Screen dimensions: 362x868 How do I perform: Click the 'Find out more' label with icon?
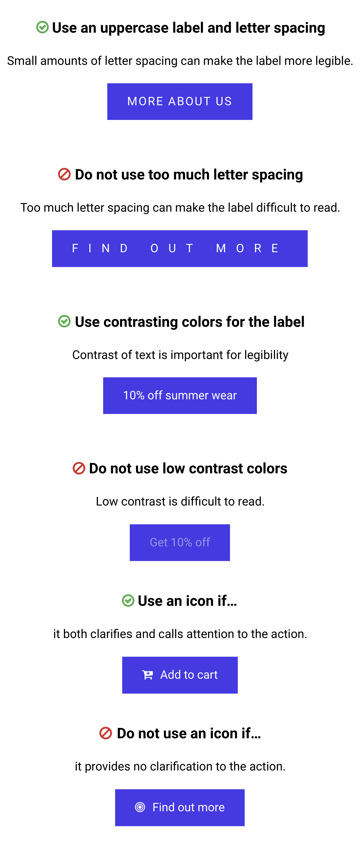click(x=188, y=807)
